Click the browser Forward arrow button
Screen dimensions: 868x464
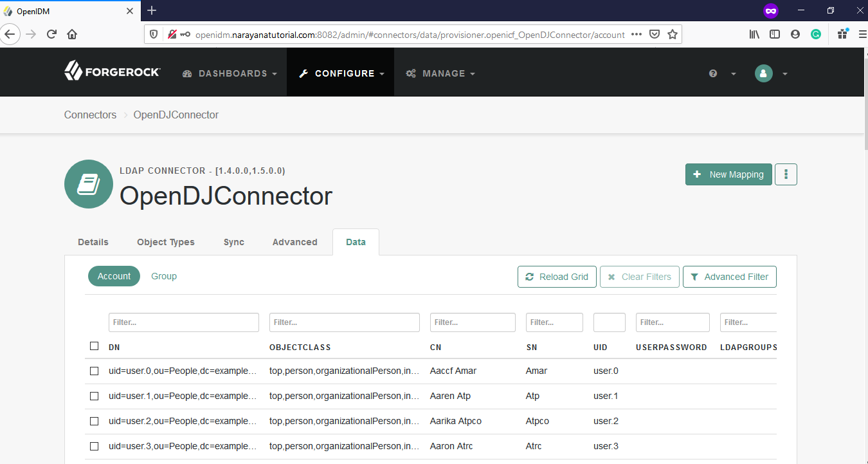pyautogui.click(x=30, y=34)
